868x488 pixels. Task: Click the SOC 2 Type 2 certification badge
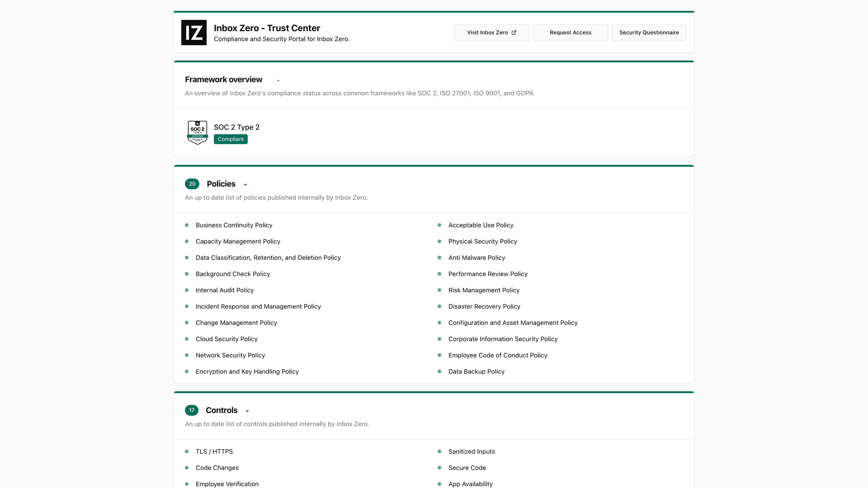[197, 132]
